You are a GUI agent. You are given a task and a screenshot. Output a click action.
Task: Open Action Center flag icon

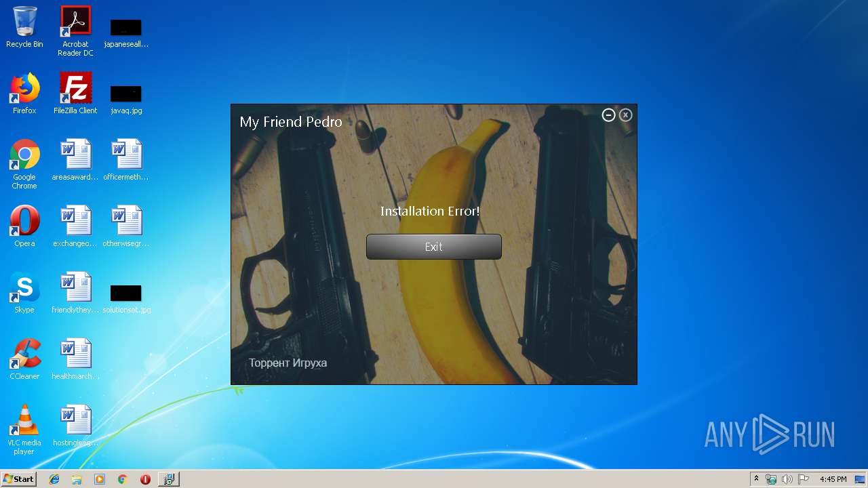tap(804, 479)
